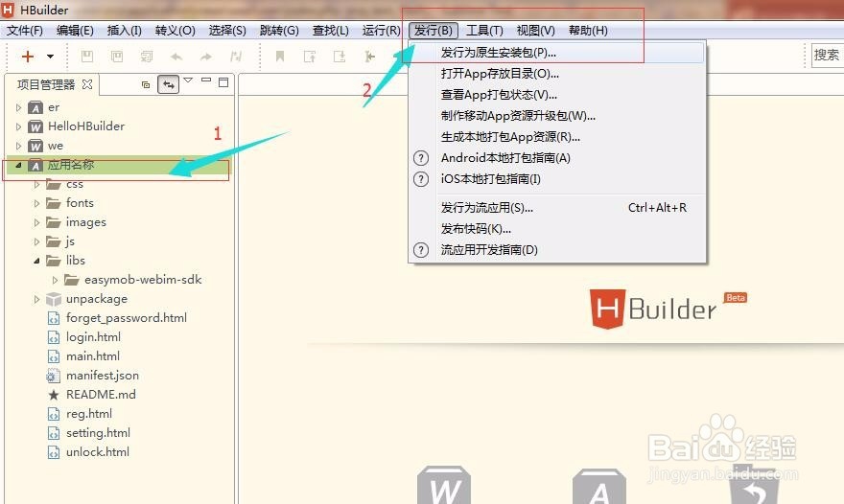Click the collapse all icon in project panel

(x=146, y=84)
